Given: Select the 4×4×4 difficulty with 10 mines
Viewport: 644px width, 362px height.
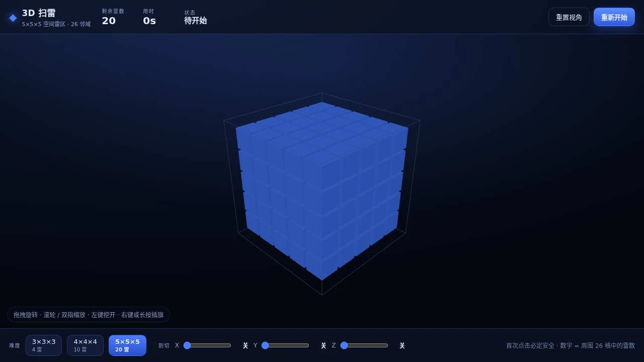Looking at the screenshot, I should 85,345.
